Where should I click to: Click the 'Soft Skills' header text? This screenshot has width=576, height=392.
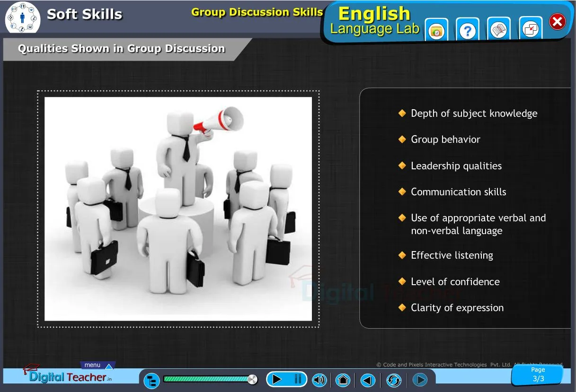(x=85, y=15)
